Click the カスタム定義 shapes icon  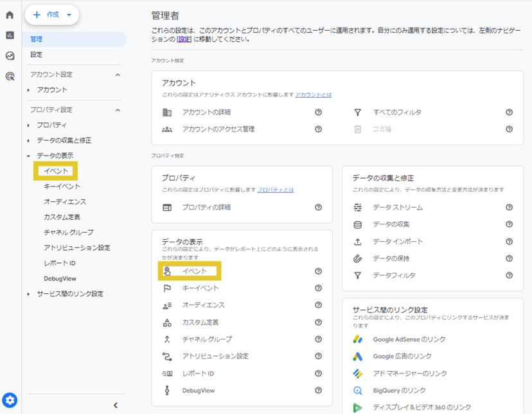point(167,322)
